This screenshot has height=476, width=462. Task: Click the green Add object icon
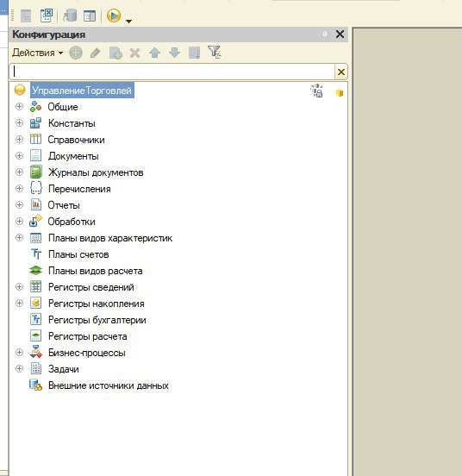(76, 53)
